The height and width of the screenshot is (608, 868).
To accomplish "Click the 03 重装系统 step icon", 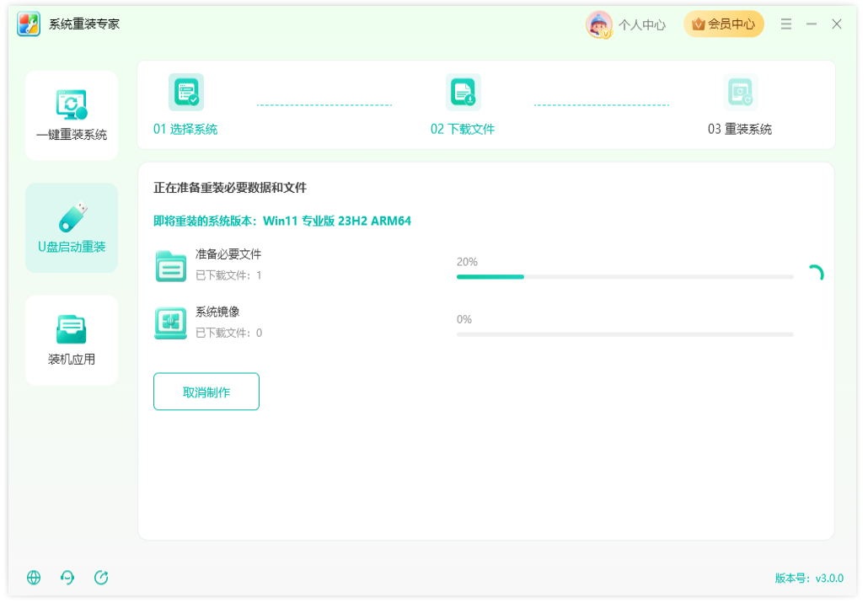I will (x=740, y=93).
